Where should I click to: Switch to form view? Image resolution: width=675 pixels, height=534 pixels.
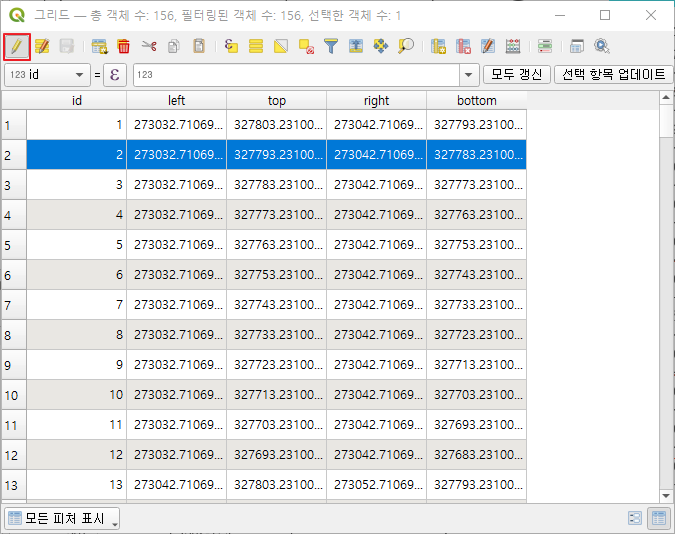point(635,518)
